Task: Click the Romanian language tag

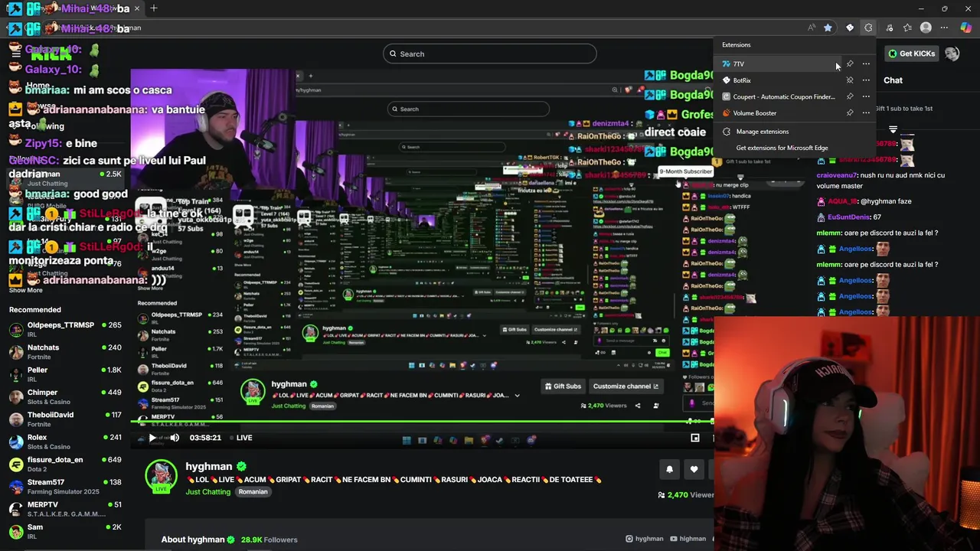Action: point(253,492)
